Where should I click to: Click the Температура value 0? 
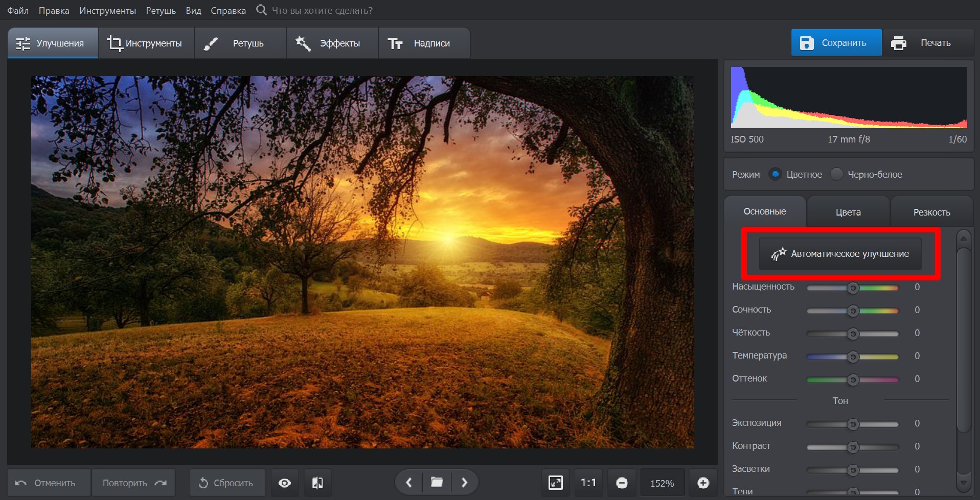tap(917, 356)
